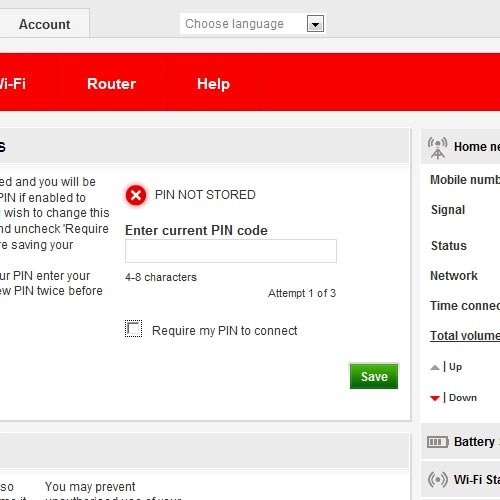Focus the Enter current PIN code field

click(231, 251)
